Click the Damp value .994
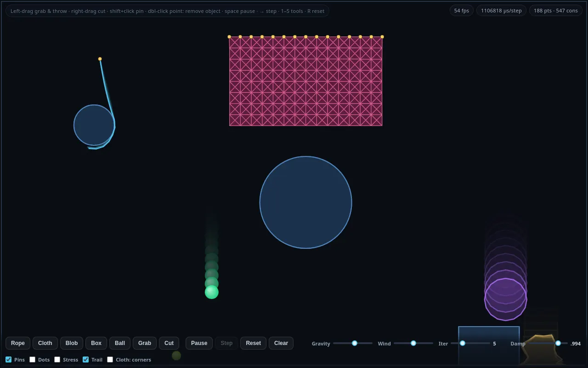This screenshot has height=368, width=588. coord(576,344)
